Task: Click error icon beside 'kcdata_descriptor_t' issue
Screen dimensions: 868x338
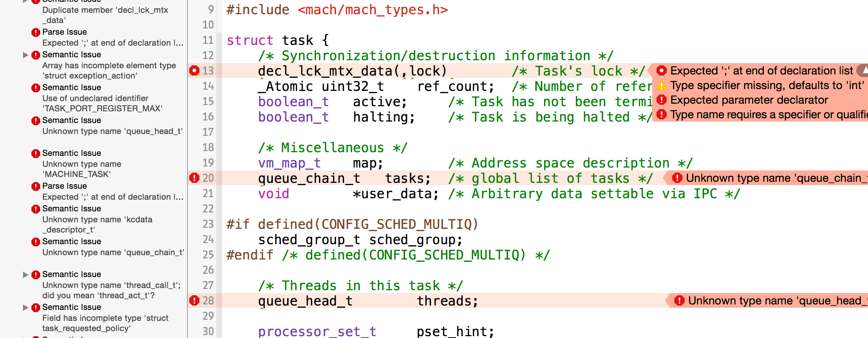Action: click(35, 209)
